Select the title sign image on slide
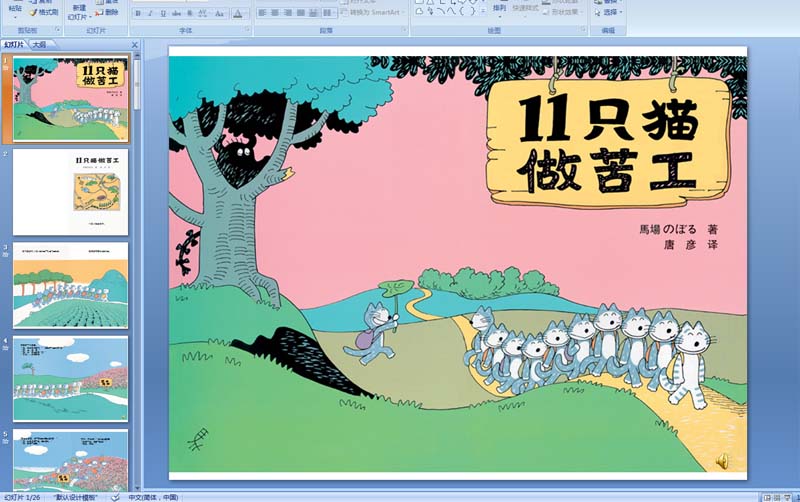800x502 pixels. [x=608, y=142]
